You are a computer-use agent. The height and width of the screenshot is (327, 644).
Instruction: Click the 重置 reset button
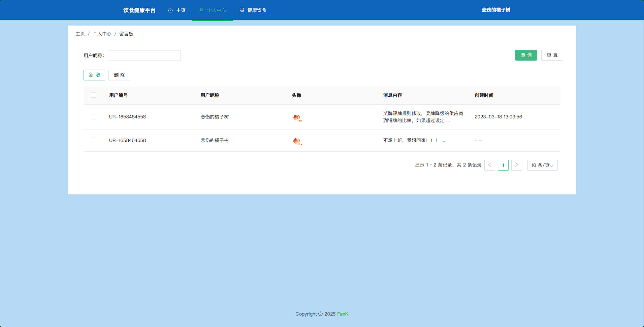[x=552, y=55]
